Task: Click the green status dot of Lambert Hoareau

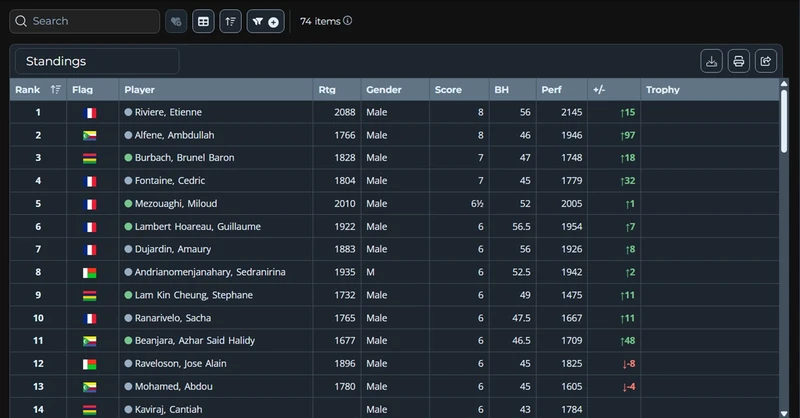Action: pos(129,227)
